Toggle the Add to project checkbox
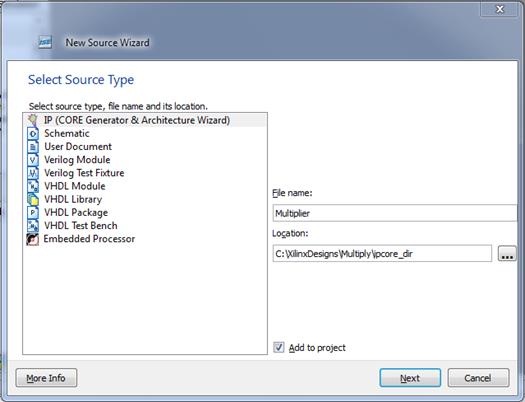The image size is (525, 402). (279, 347)
